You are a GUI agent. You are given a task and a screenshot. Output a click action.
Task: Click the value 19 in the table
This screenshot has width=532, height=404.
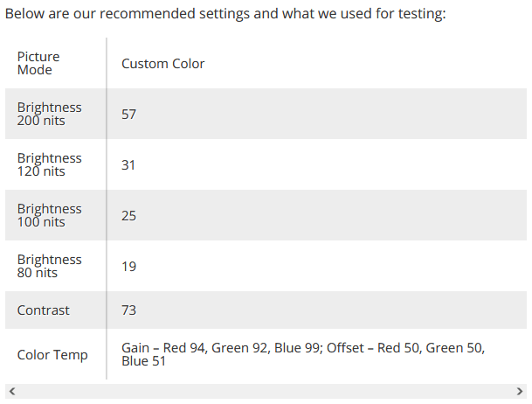click(x=128, y=267)
